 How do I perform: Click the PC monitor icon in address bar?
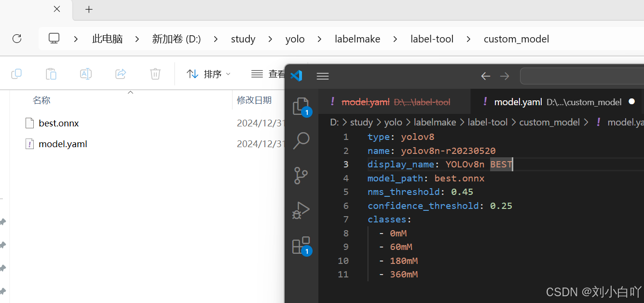click(54, 39)
